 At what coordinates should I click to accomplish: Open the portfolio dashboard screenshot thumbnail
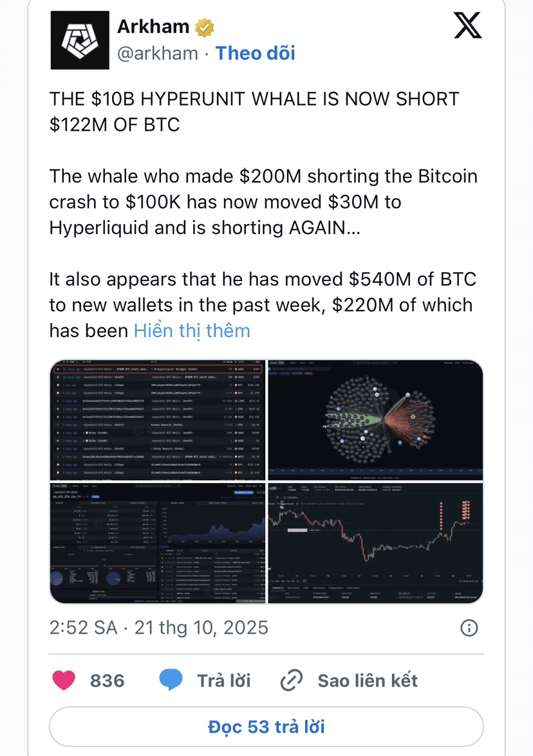point(158,543)
